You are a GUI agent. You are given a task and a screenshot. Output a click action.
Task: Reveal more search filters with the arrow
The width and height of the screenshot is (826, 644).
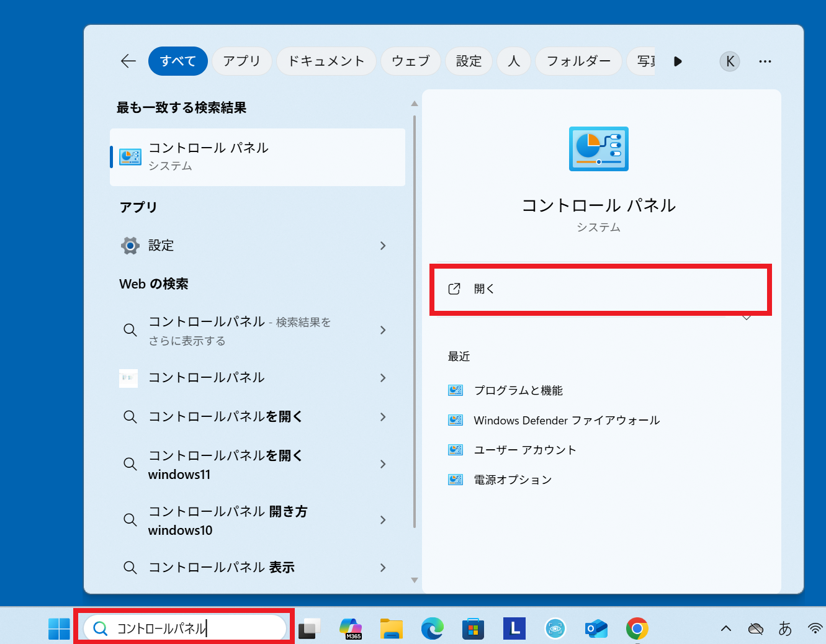click(678, 61)
